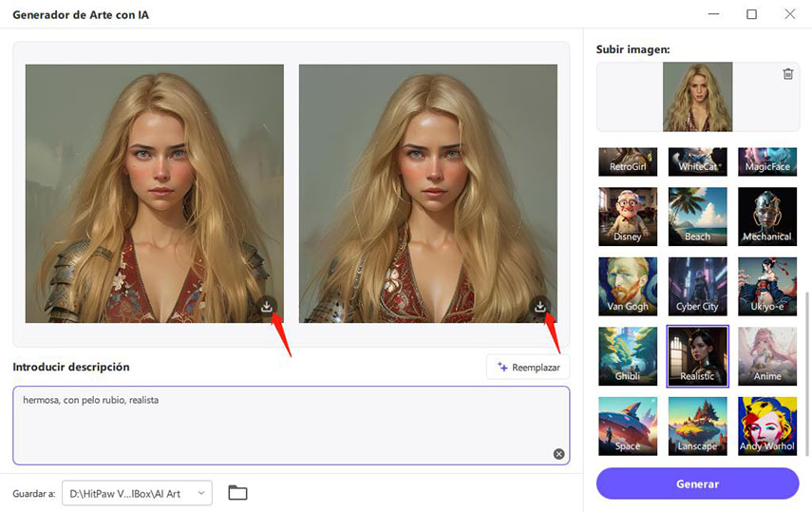The width and height of the screenshot is (812, 512).
Task: Click the style list vertical scrollbar
Action: [807, 370]
